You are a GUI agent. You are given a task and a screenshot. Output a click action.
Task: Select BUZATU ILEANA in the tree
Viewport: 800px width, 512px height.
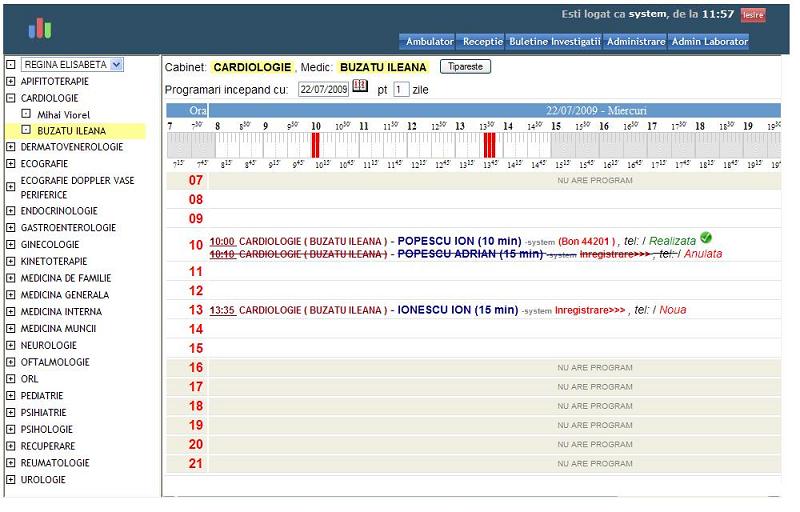pyautogui.click(x=71, y=131)
